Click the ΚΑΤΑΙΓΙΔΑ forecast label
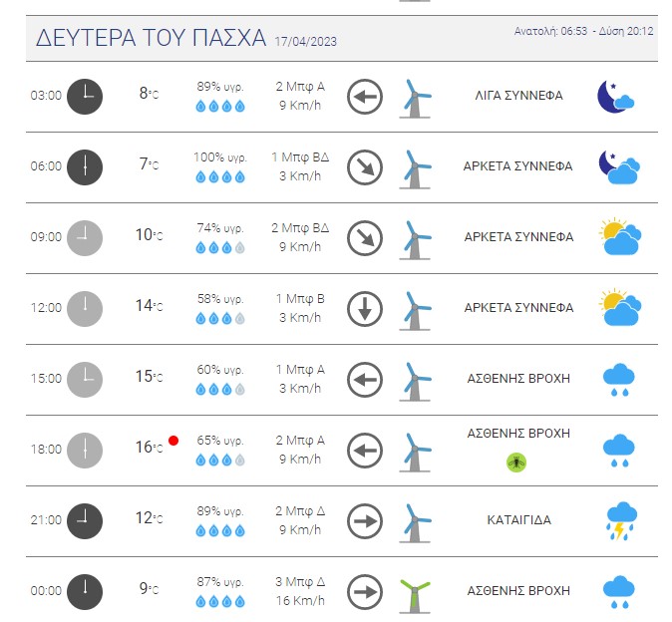The width and height of the screenshot is (672, 622). click(x=519, y=520)
